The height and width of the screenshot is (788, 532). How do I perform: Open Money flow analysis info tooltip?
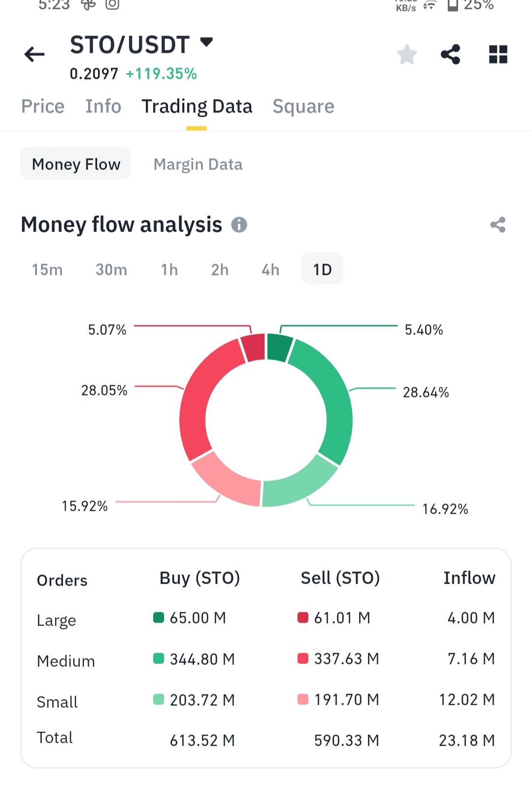click(239, 225)
